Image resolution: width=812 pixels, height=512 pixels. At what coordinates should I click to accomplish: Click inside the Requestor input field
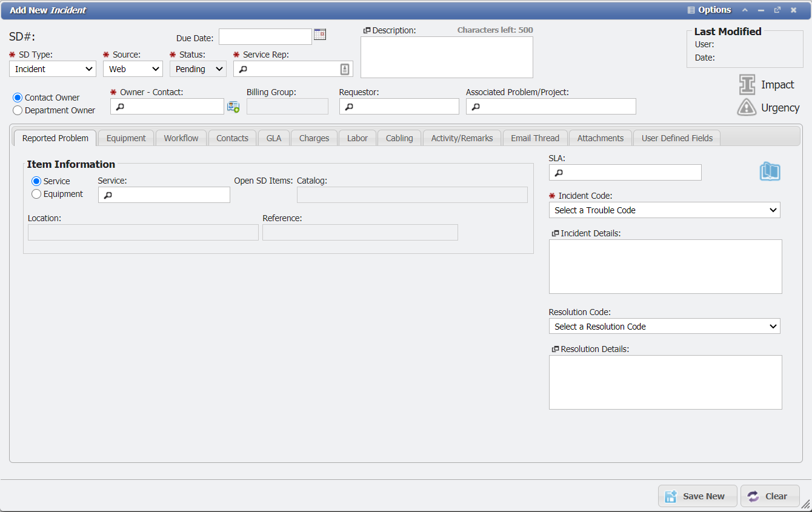point(399,106)
